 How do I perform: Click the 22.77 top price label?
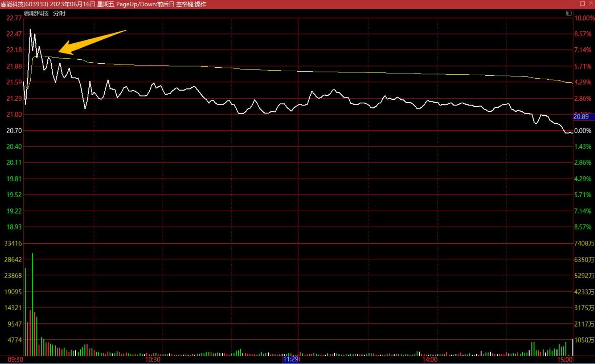pyautogui.click(x=14, y=18)
